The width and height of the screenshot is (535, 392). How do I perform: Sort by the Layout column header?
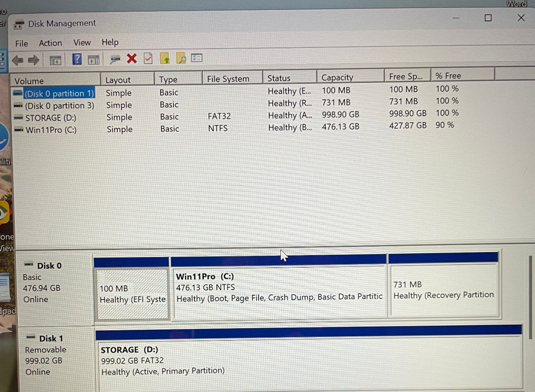128,80
